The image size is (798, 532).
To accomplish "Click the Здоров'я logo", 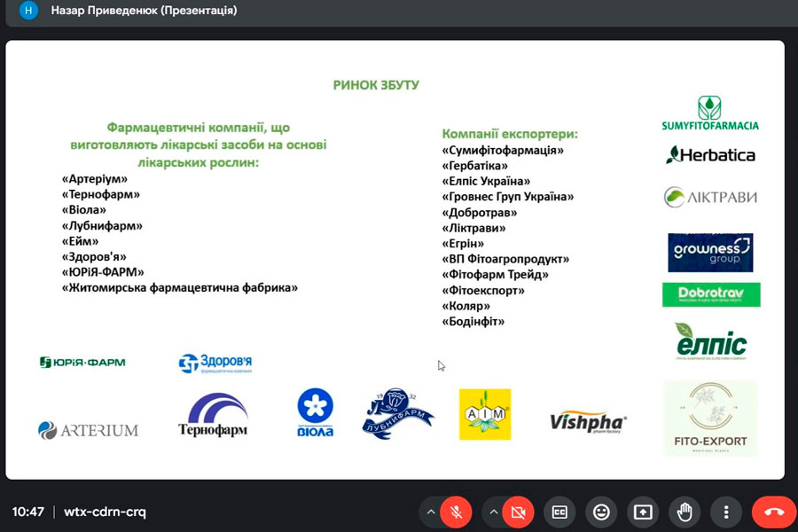I will (215, 363).
